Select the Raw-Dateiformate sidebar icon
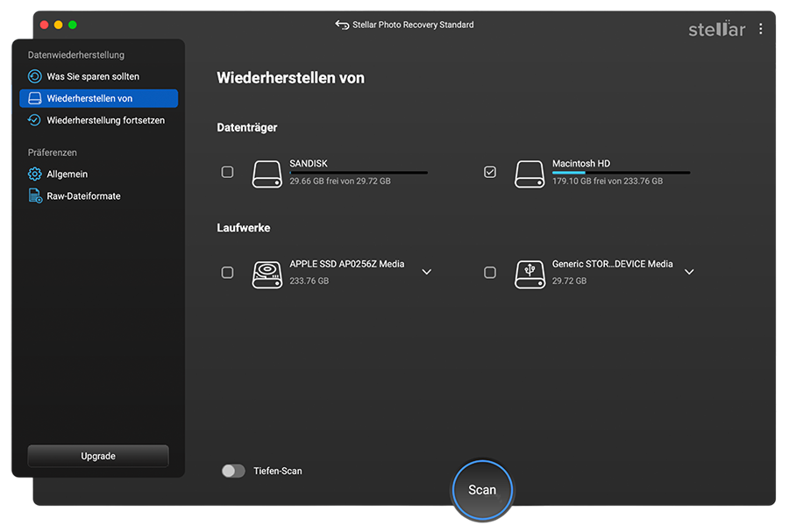Viewport: 789px width, 532px height. [33, 195]
